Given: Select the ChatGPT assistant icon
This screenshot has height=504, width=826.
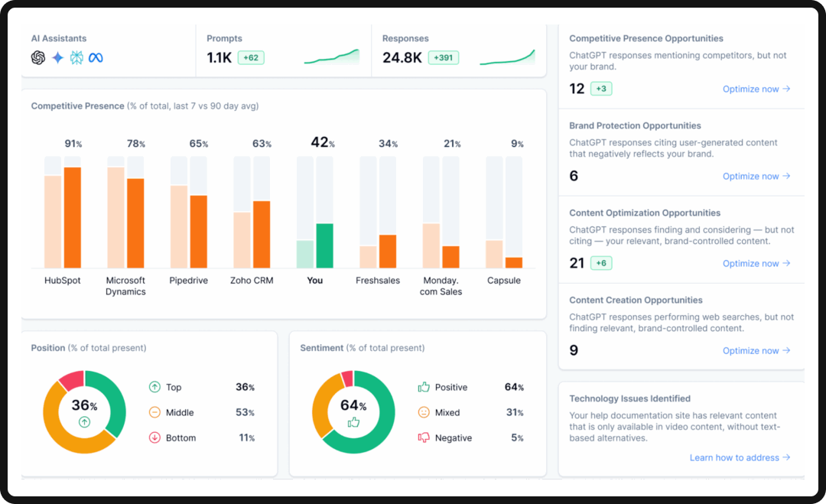Looking at the screenshot, I should [37, 57].
